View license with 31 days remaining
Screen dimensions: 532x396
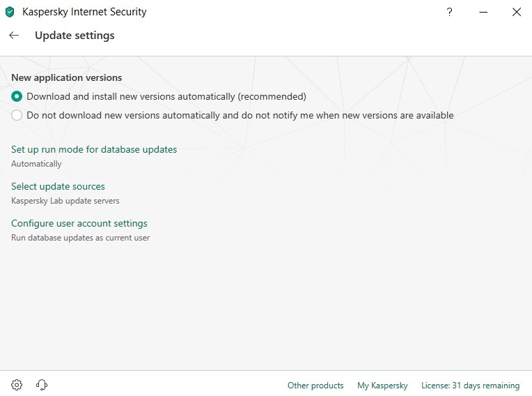click(x=470, y=386)
